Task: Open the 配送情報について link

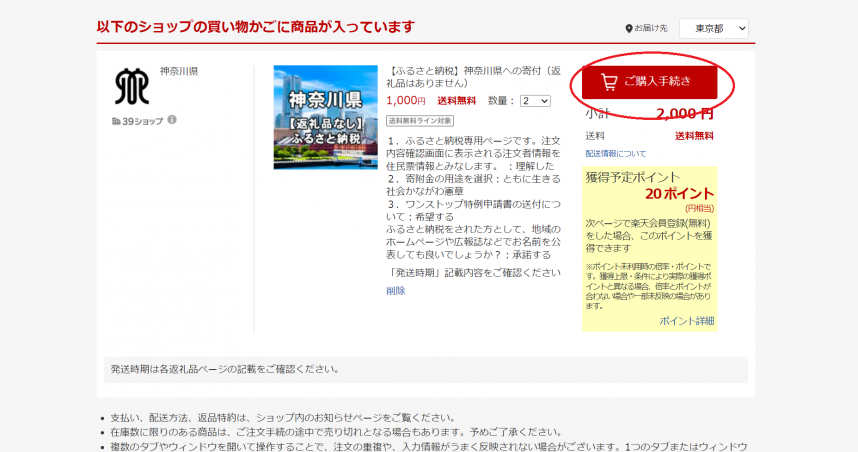Action: pyautogui.click(x=615, y=153)
